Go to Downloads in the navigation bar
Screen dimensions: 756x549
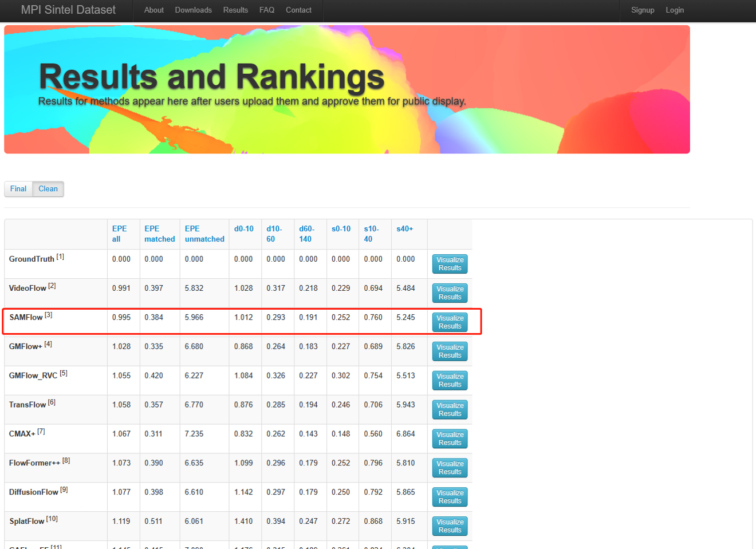pos(193,10)
